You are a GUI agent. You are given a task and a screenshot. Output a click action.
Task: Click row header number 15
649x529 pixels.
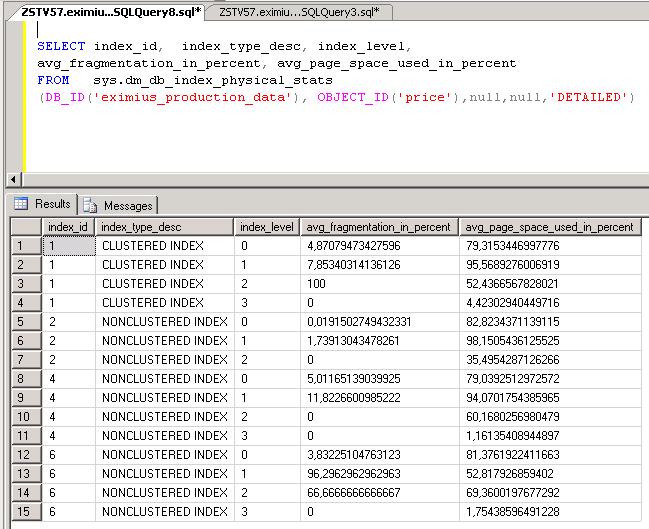(22, 512)
